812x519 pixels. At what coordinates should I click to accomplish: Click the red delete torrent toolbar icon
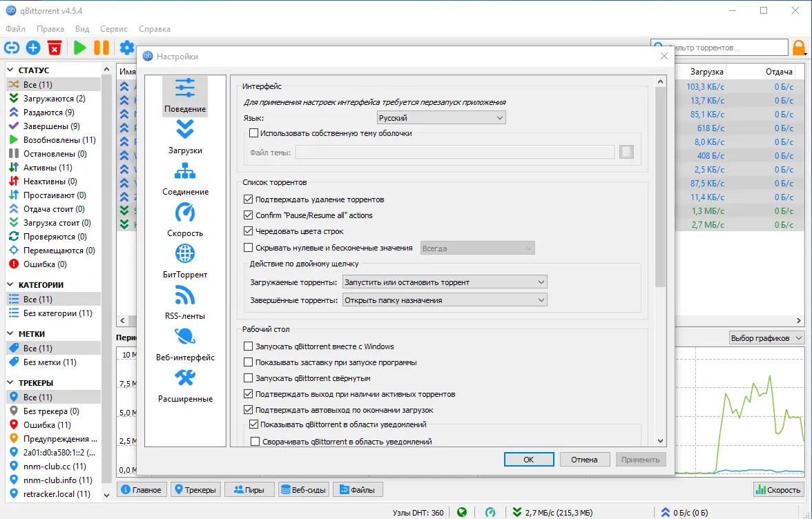tap(55, 48)
